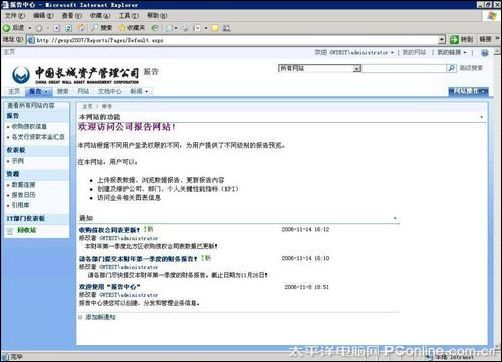Image resolution: width=502 pixels, height=362 pixels.
Task: Open 收购债权信息 in sidebar
Action: point(29,127)
